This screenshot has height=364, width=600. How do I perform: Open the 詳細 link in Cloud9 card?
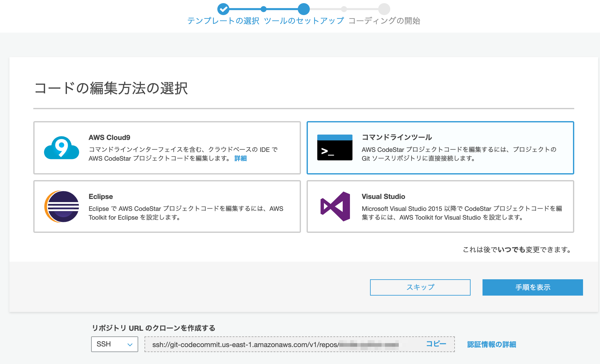click(241, 158)
